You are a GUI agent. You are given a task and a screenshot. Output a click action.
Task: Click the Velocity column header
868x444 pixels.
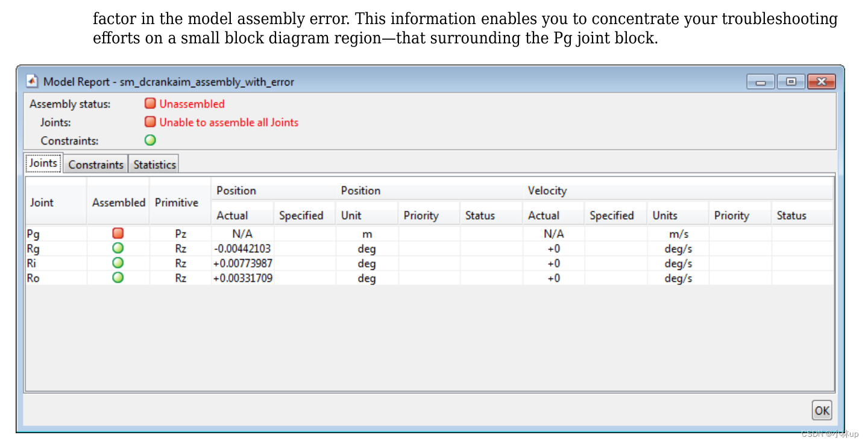tap(547, 190)
